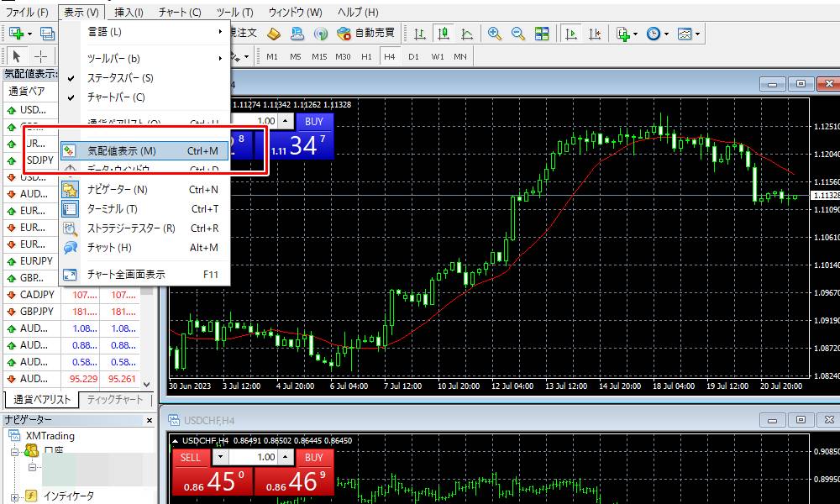Toggle チャートバー (C) checkmark item
The width and height of the screenshot is (840, 504).
coord(116,97)
